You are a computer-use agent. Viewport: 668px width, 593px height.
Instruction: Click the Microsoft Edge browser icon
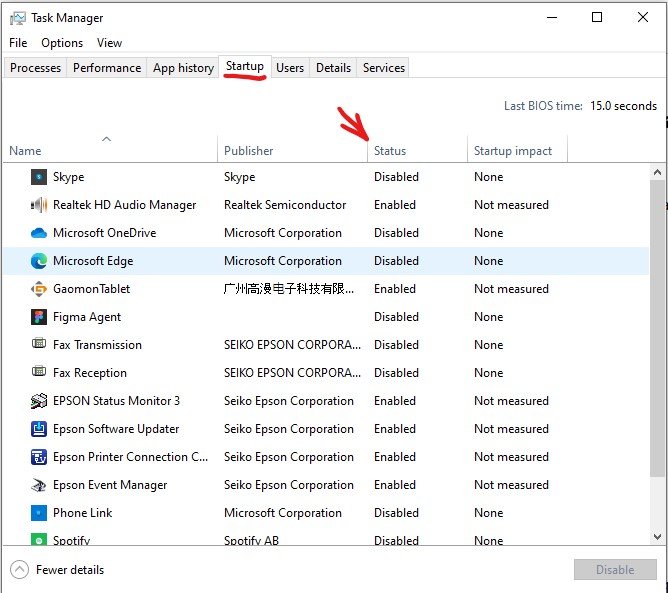pos(39,261)
